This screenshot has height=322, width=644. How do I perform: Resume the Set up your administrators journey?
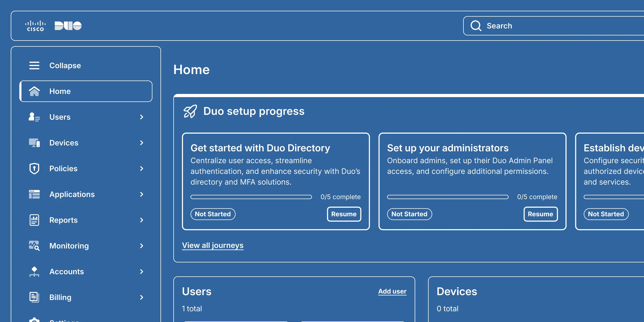pyautogui.click(x=540, y=214)
